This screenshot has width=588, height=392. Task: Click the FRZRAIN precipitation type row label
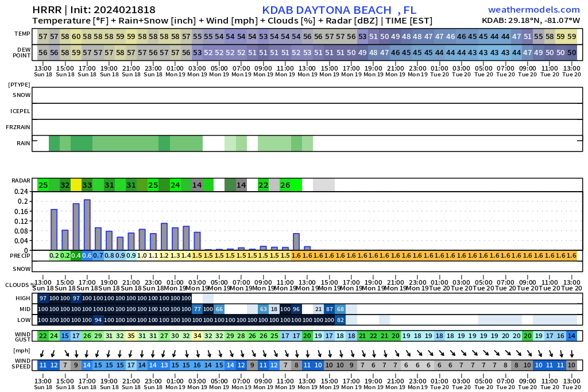click(18, 127)
